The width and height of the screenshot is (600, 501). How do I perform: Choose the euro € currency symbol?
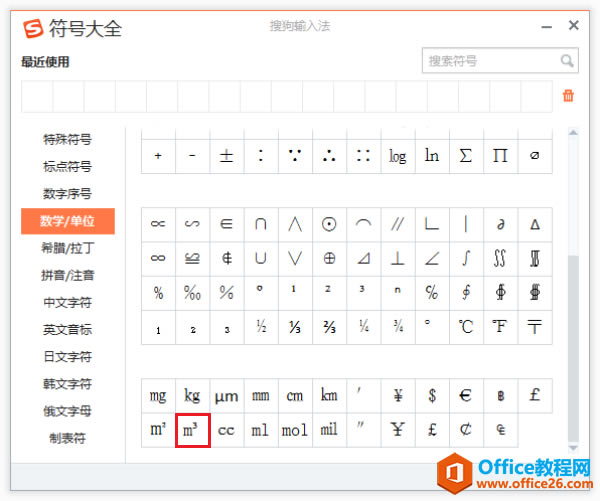click(x=466, y=396)
